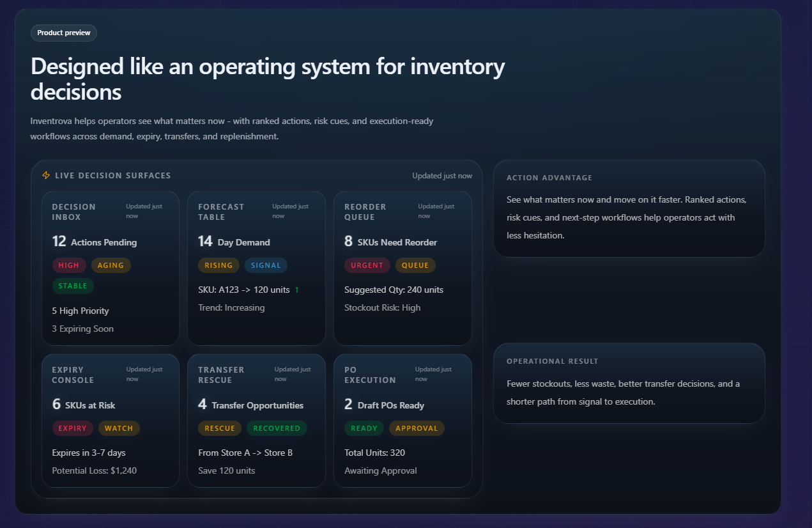Toggle the STABLE status chip in Decision Inbox
Image resolution: width=812 pixels, height=528 pixels.
[x=73, y=286]
